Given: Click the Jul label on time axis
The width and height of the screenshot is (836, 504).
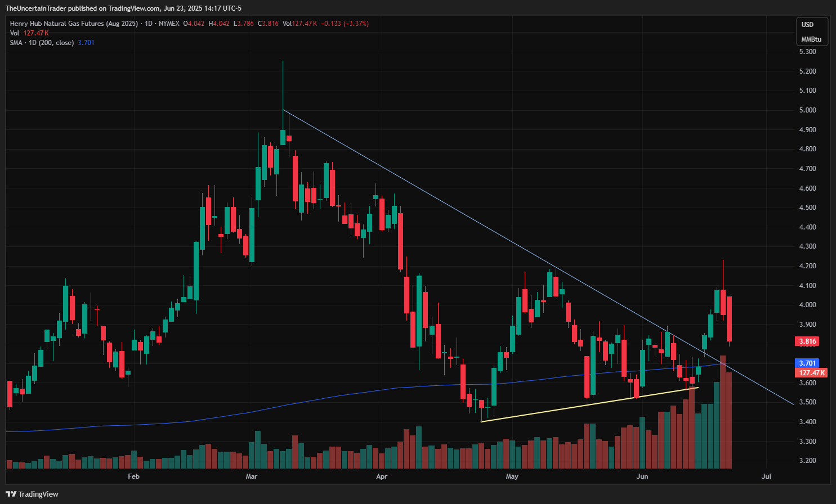Looking at the screenshot, I should point(766,476).
